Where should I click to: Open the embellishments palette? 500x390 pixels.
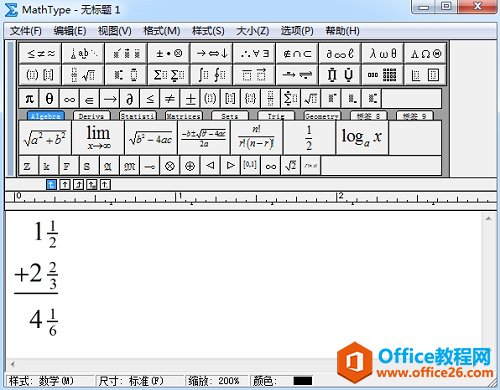[126, 53]
